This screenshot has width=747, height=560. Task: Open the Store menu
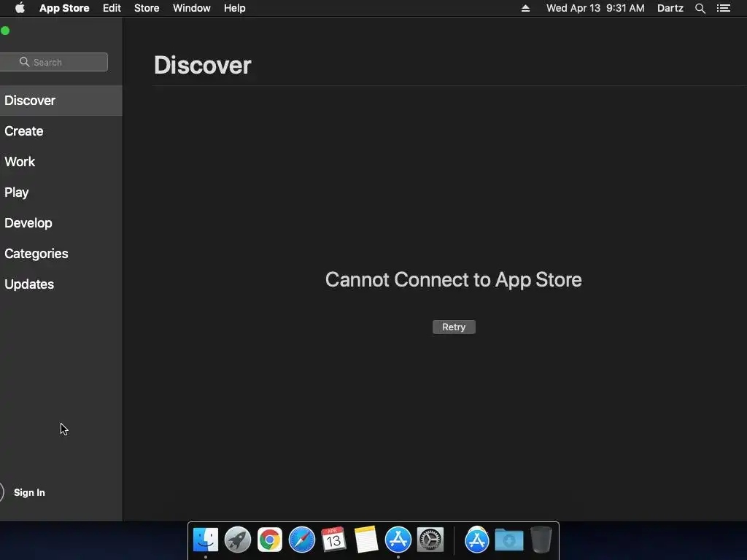(x=147, y=8)
